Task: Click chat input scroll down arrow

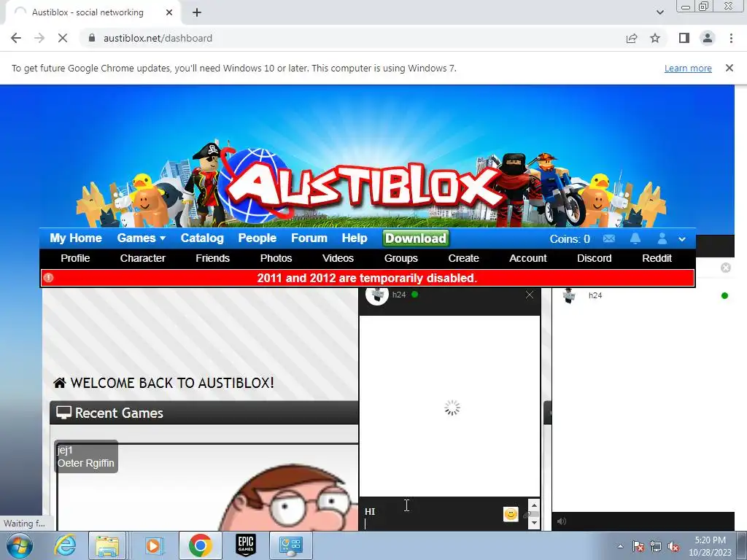Action: click(534, 523)
